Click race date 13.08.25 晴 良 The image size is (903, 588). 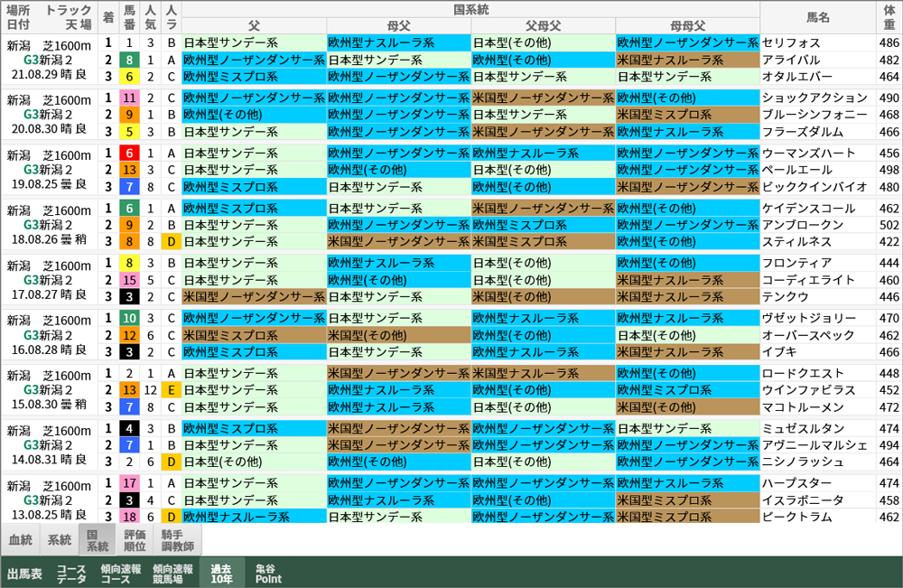tap(49, 514)
